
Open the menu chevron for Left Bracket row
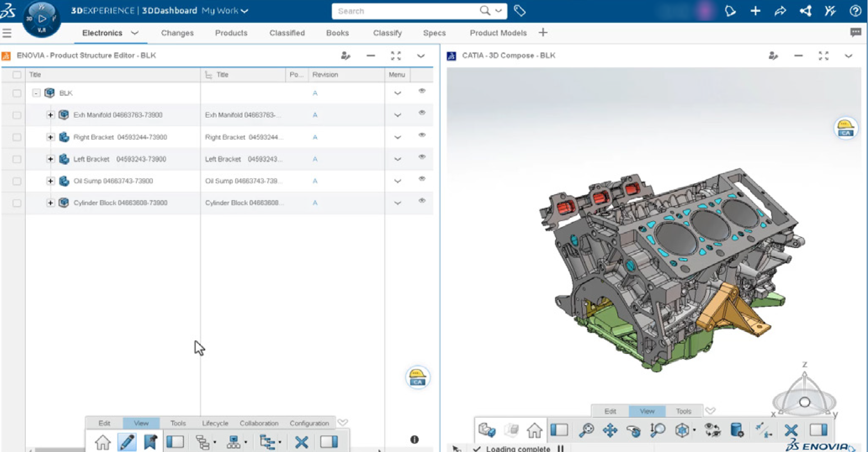[397, 159]
